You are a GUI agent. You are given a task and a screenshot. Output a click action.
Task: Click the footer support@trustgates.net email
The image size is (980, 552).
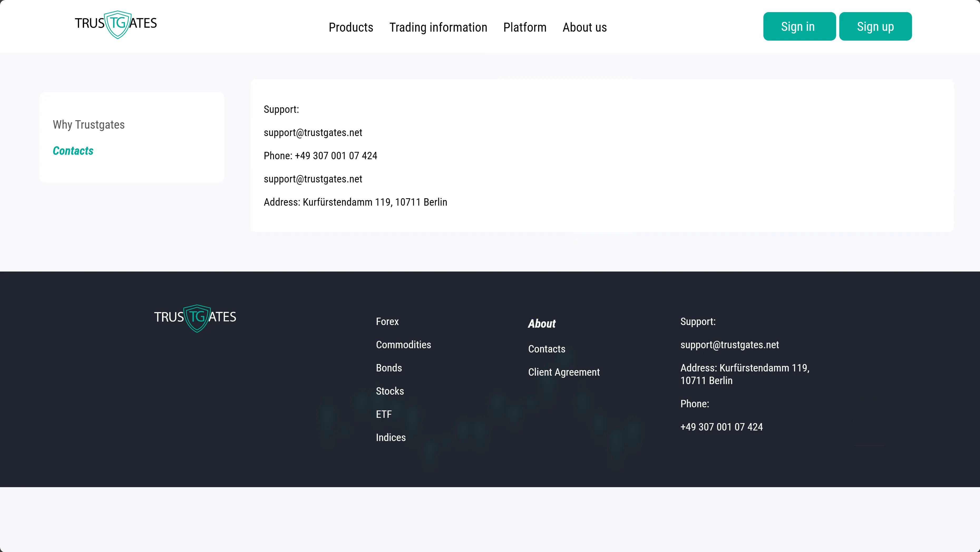click(729, 345)
